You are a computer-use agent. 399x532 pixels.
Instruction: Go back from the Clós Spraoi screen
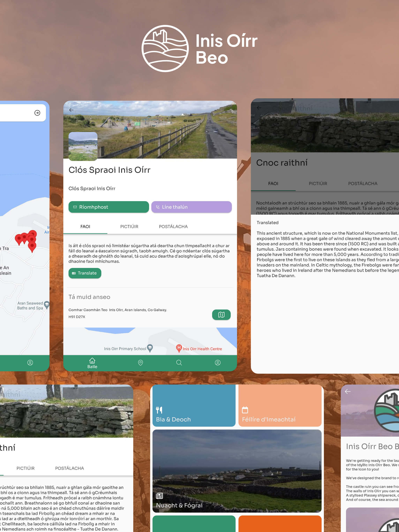pyautogui.click(x=71, y=110)
